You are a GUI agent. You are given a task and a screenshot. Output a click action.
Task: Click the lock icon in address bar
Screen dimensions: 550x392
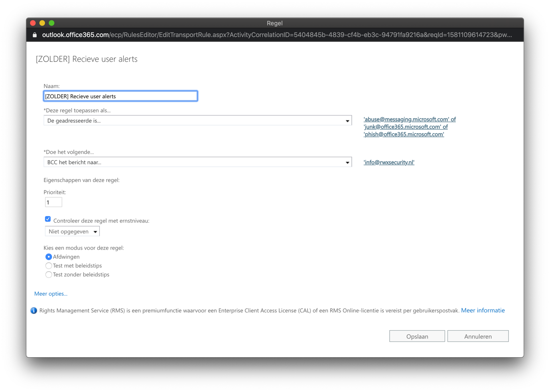pos(35,35)
